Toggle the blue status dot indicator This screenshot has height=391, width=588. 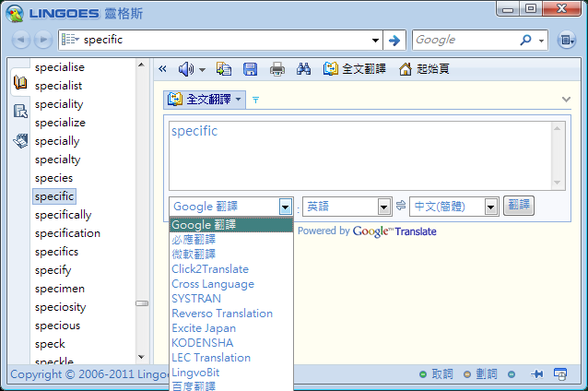(x=512, y=374)
